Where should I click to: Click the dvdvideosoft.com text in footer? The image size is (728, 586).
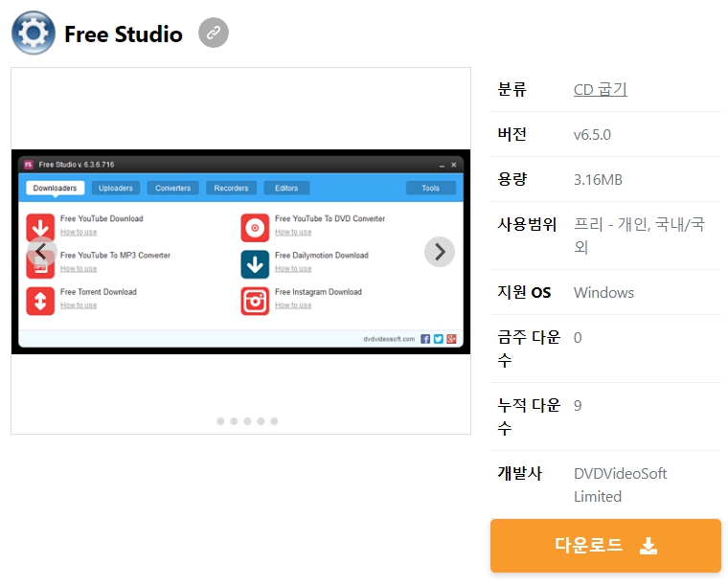[389, 339]
